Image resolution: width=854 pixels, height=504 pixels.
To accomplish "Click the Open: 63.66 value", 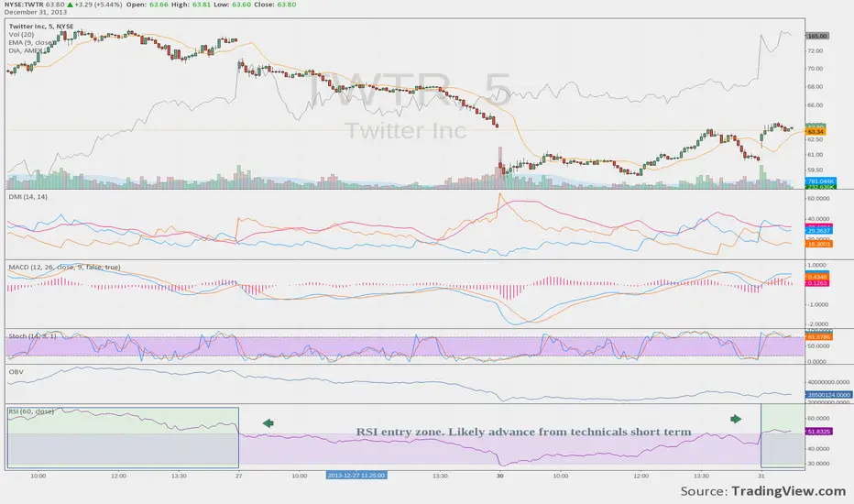I will coord(147,5).
